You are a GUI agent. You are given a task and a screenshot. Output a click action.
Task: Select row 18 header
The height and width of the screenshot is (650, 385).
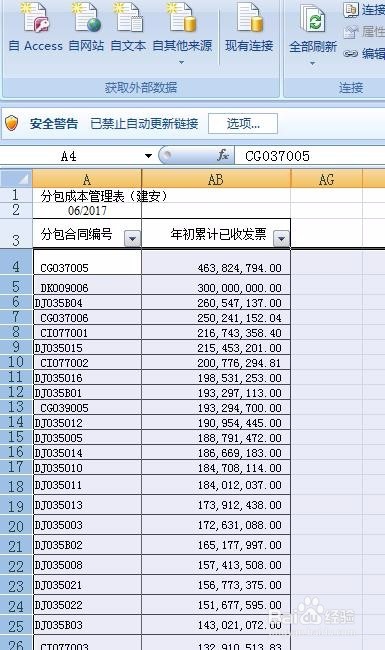(x=16, y=485)
